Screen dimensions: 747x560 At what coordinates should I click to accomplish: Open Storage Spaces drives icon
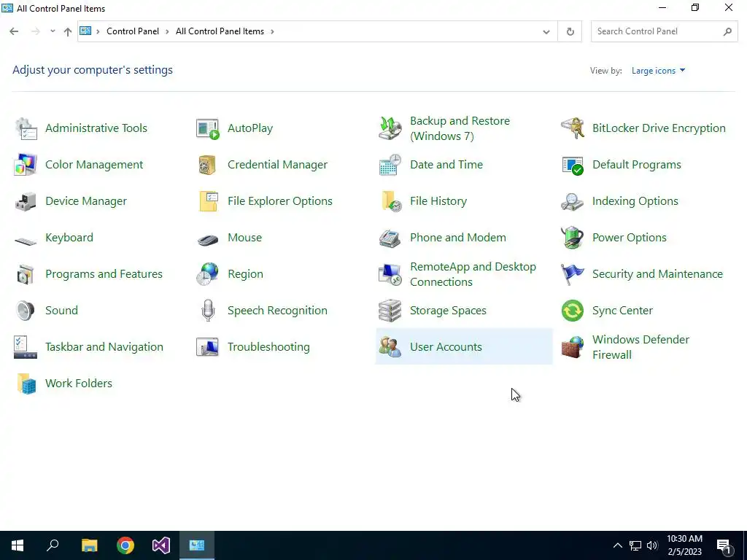[x=390, y=311]
